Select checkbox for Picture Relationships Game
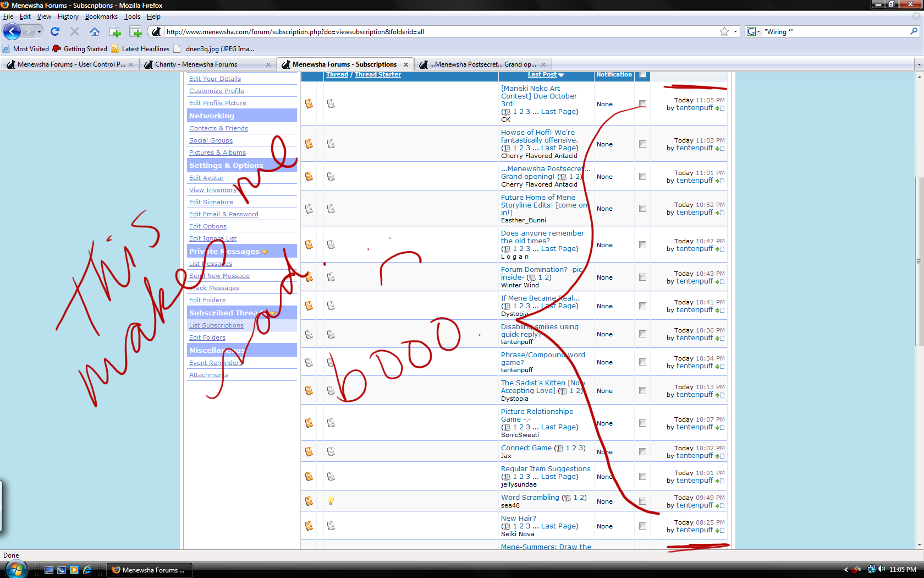 pyautogui.click(x=642, y=423)
